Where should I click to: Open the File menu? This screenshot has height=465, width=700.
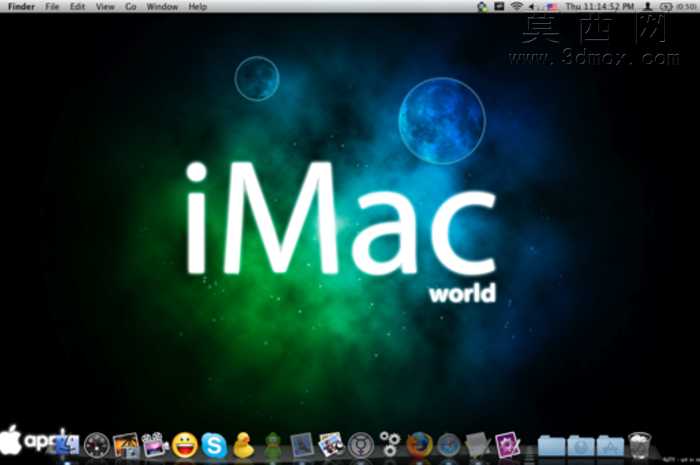[x=52, y=7]
